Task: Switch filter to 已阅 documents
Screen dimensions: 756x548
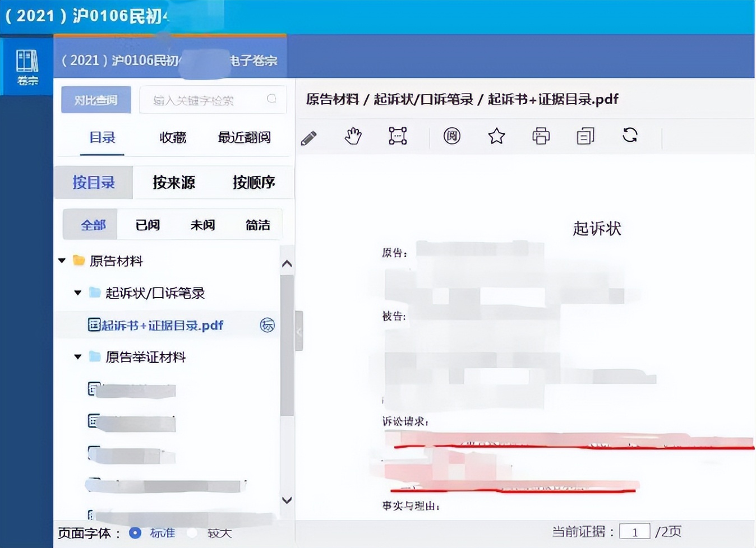Action: pos(146,225)
